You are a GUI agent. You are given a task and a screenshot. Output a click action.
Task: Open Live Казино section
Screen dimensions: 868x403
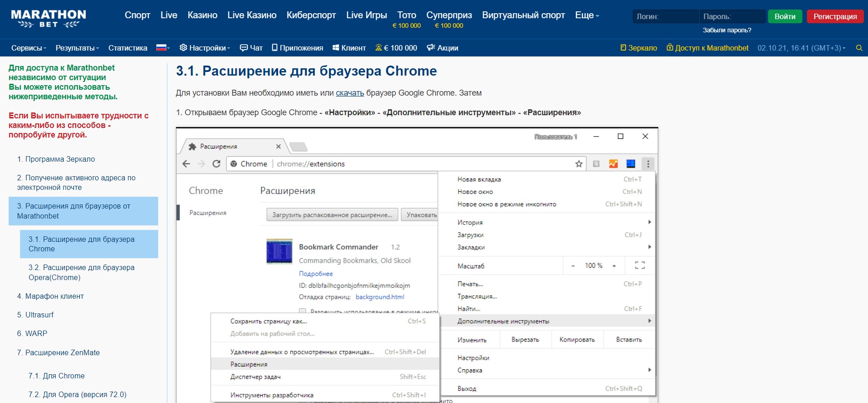point(252,15)
